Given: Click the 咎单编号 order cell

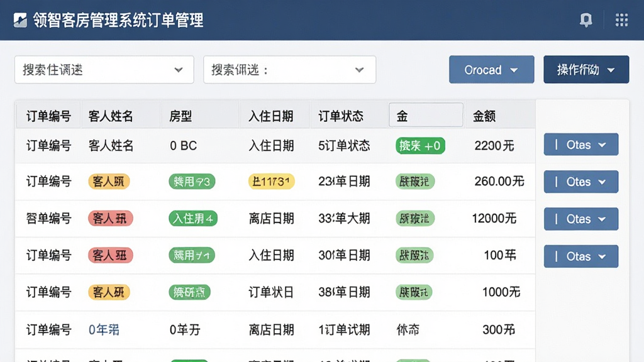Looking at the screenshot, I should tap(48, 218).
